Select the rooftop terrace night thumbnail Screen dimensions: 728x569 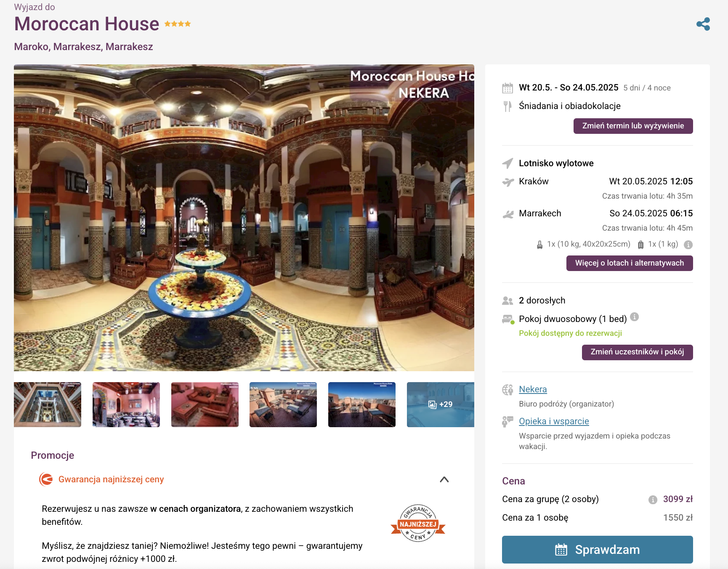point(361,404)
